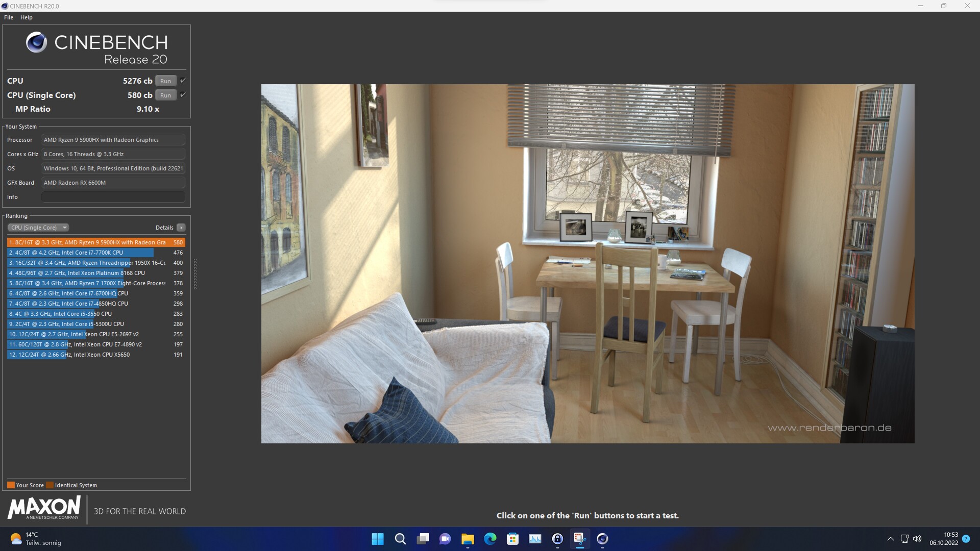Expand ranking Details with the arrow button

tap(181, 228)
